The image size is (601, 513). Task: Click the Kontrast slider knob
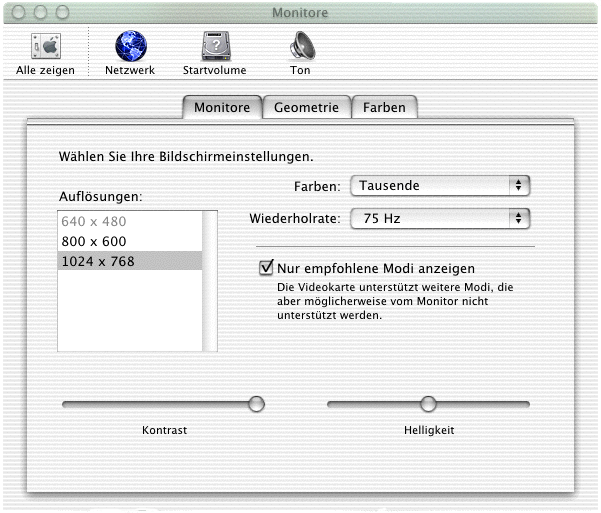(x=256, y=404)
